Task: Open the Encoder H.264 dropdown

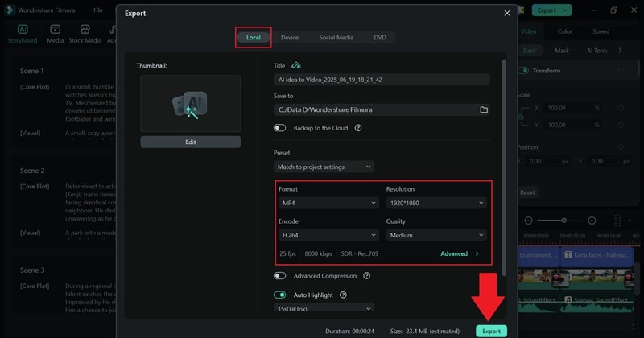Action: 328,235
